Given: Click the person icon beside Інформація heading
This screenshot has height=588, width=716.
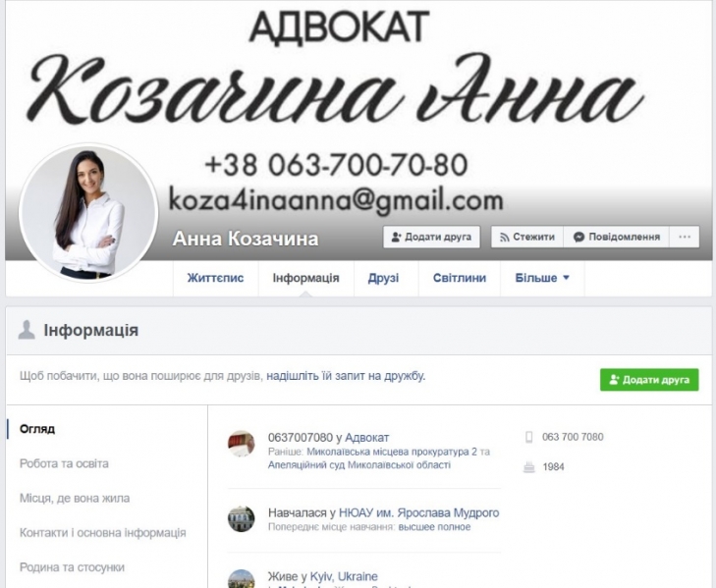Looking at the screenshot, I should 27,330.
